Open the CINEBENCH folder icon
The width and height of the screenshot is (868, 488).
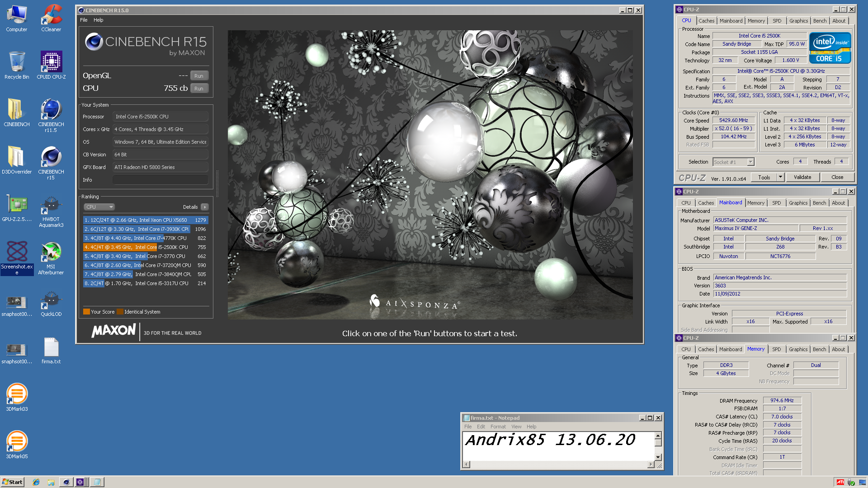(17, 113)
